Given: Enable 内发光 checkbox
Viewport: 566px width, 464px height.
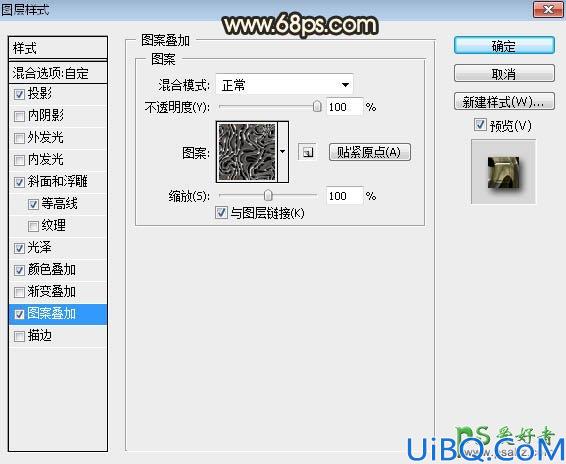Looking at the screenshot, I should [x=19, y=160].
